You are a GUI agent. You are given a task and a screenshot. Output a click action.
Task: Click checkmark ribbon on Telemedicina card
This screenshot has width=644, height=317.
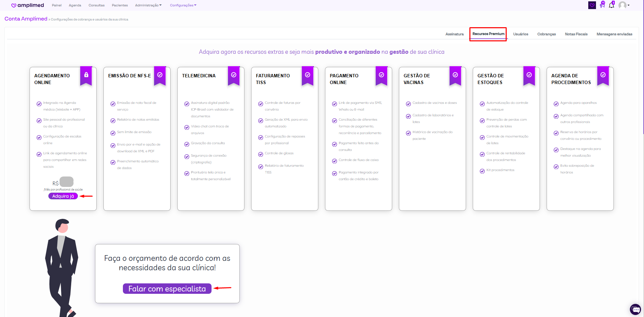[234, 75]
